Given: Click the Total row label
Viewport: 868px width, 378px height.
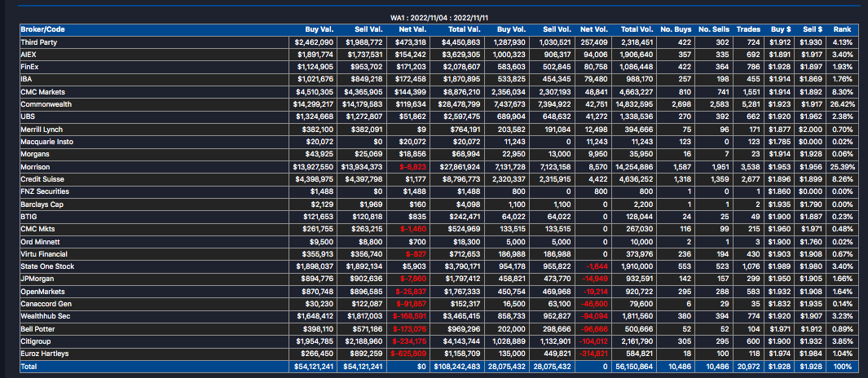Looking at the screenshot, I should 29,367.
